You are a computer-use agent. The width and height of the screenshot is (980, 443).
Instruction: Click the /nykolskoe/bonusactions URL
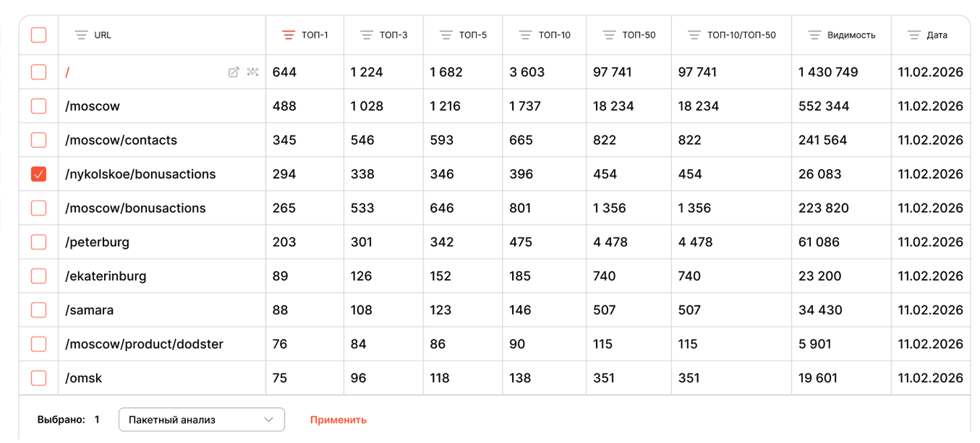[140, 174]
